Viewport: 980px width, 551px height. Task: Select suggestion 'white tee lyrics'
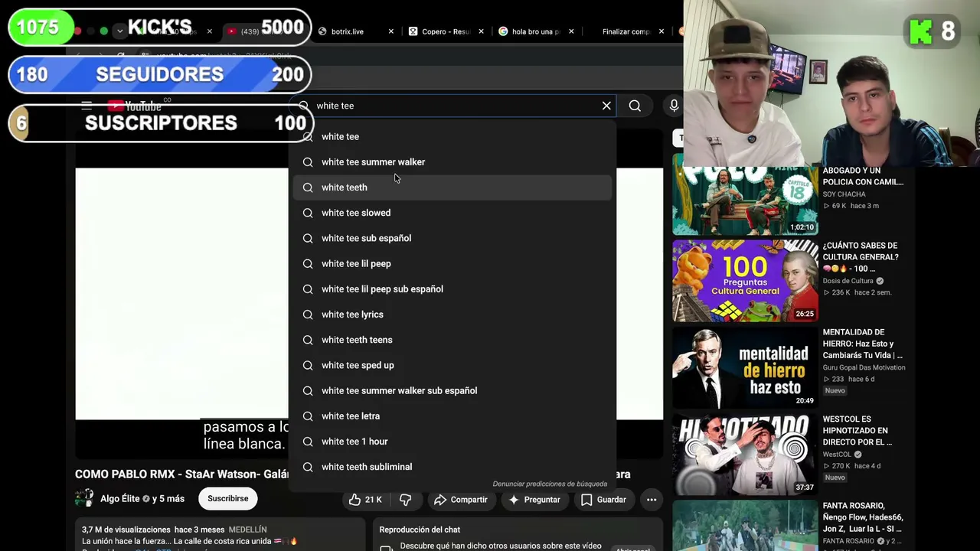[452, 315]
